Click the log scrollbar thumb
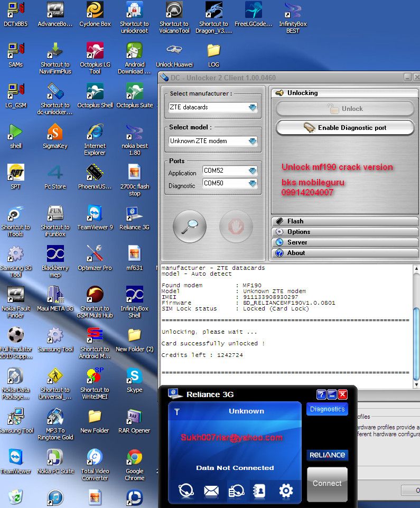 [x=416, y=343]
